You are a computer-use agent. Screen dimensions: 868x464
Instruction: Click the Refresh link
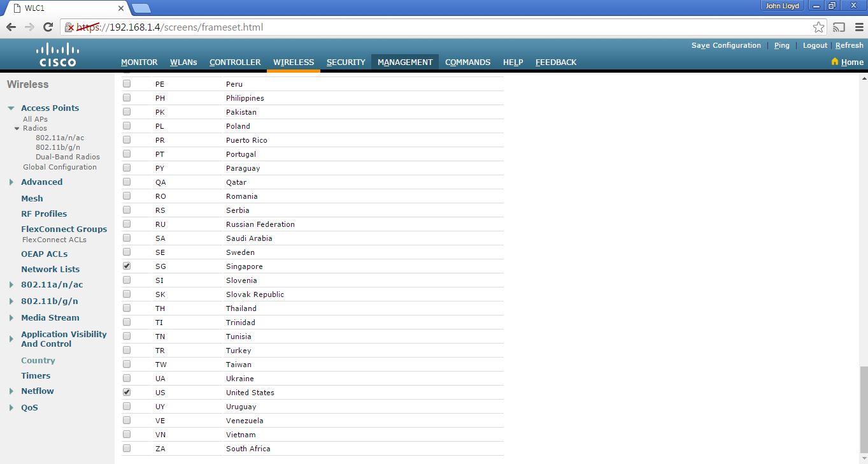coord(850,45)
